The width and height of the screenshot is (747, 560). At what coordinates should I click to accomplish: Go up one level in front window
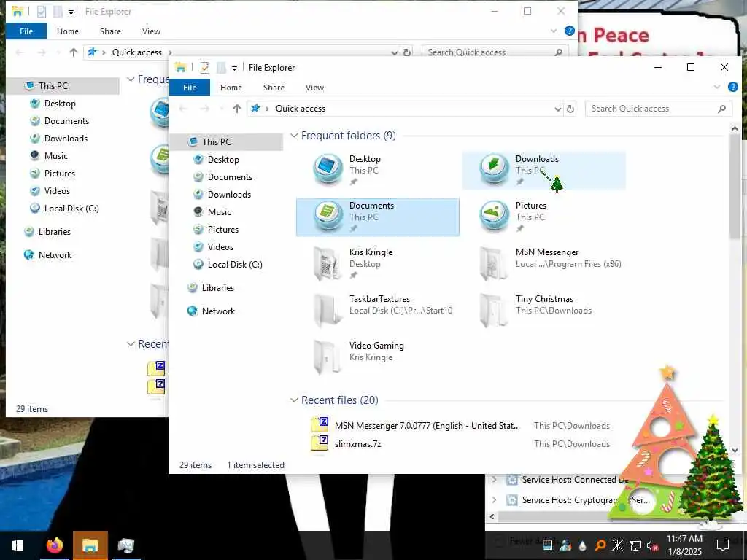pyautogui.click(x=237, y=109)
